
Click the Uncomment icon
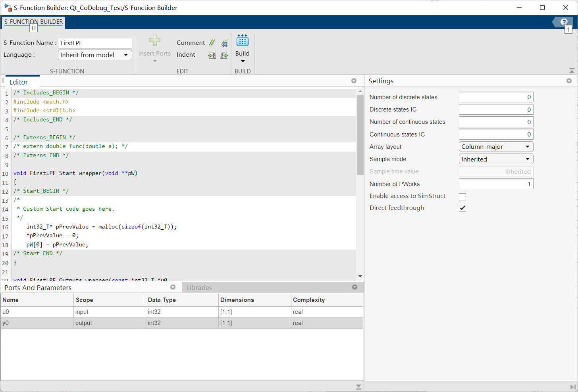[224, 43]
